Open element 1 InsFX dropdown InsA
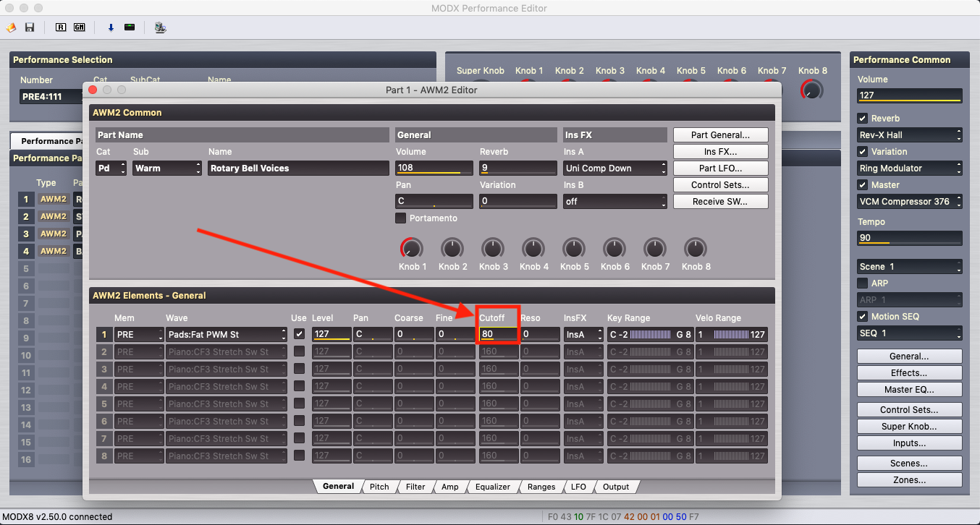980x525 pixels. coord(584,334)
